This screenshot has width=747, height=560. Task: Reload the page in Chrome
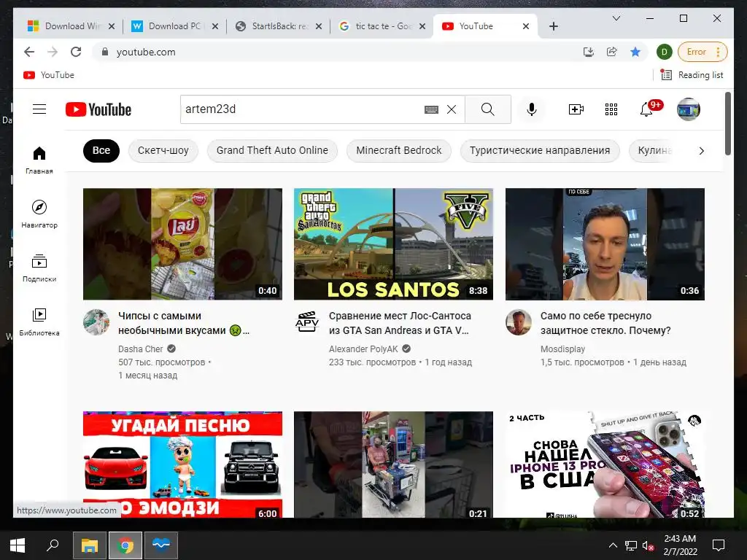76,52
